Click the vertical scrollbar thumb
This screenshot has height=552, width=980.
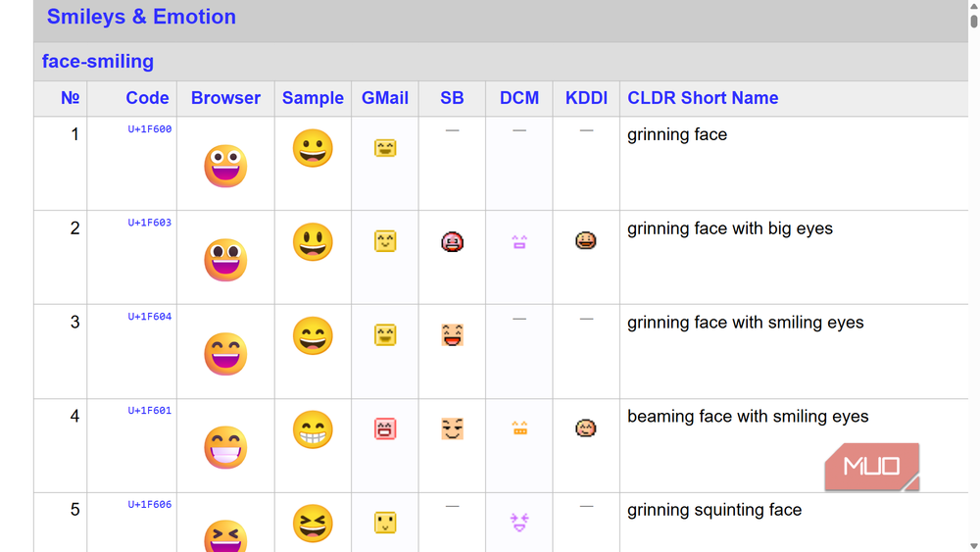click(974, 20)
